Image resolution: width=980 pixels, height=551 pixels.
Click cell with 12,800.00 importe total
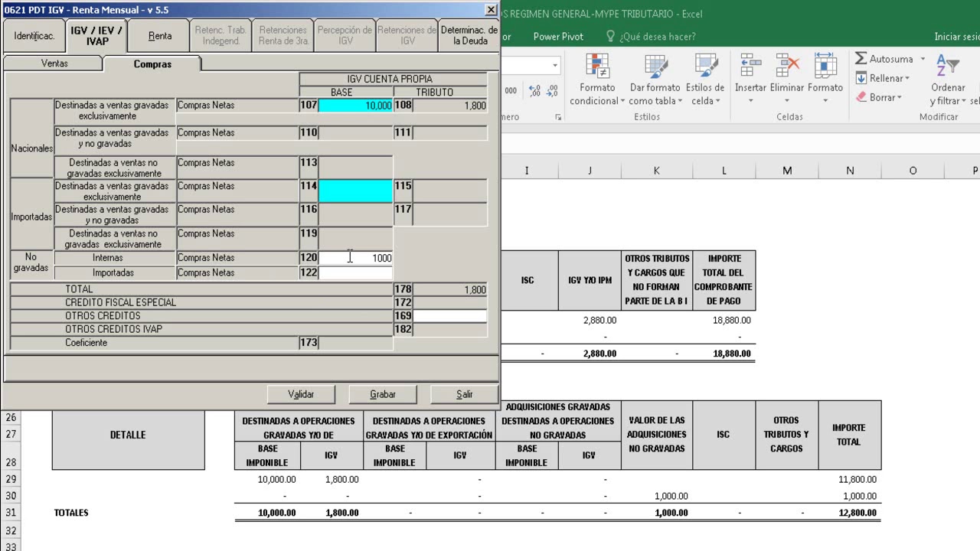pyautogui.click(x=850, y=513)
